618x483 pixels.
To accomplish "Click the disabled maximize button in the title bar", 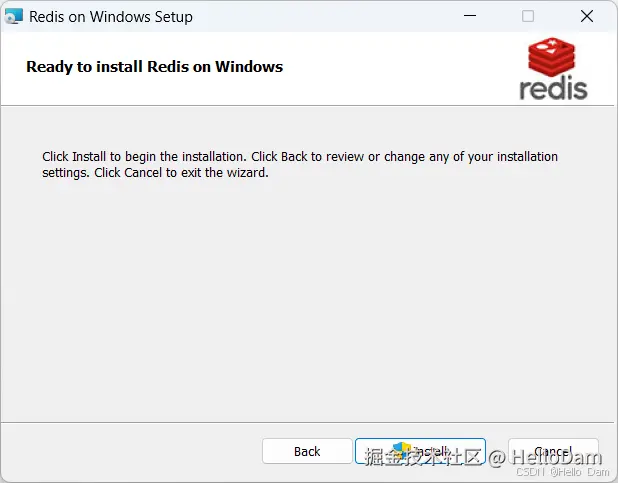I will pyautogui.click(x=528, y=16).
